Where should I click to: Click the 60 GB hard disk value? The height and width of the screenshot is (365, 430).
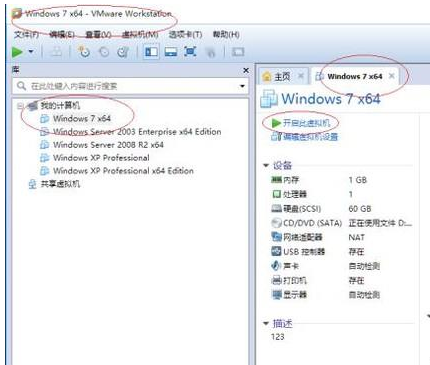pyautogui.click(x=360, y=209)
